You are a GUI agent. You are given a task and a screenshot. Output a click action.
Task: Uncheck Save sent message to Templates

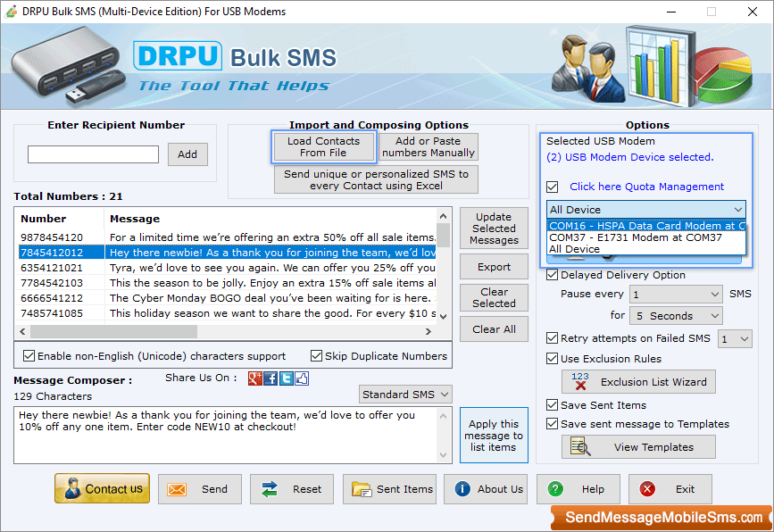click(553, 424)
